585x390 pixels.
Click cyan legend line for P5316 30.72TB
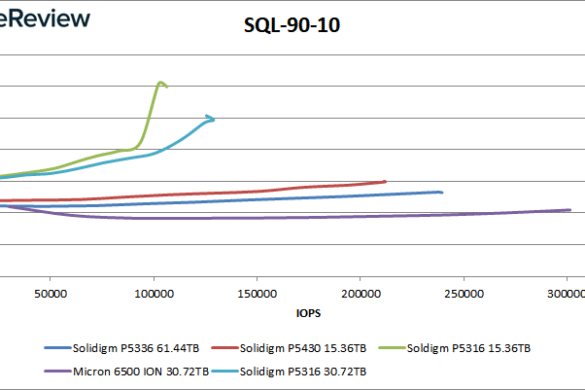click(x=225, y=371)
